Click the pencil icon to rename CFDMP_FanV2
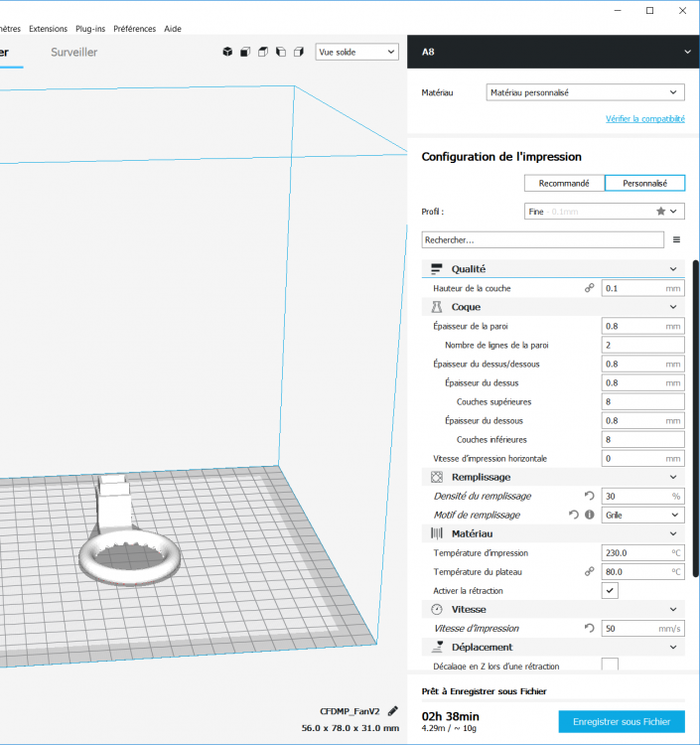The width and height of the screenshot is (700, 745). click(393, 711)
